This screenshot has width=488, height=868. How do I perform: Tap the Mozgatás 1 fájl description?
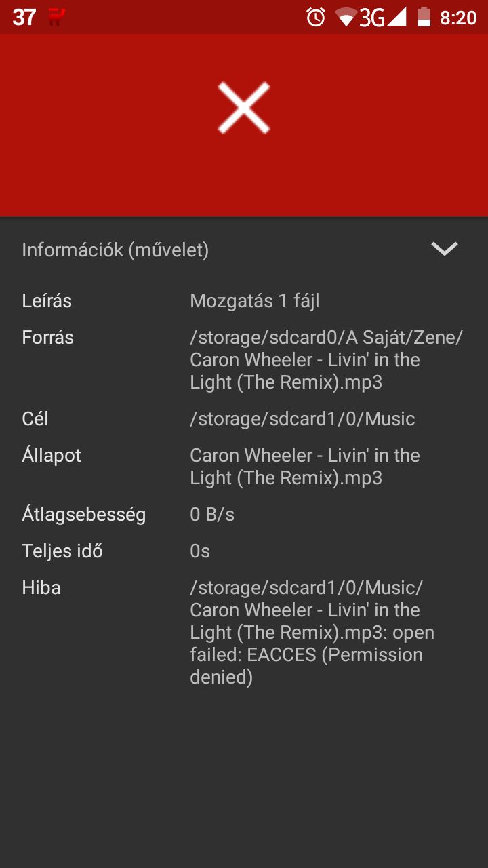tap(255, 301)
